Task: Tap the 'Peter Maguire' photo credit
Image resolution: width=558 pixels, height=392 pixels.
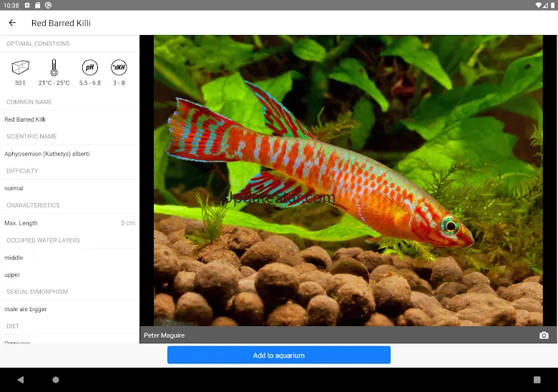Action: [164, 335]
